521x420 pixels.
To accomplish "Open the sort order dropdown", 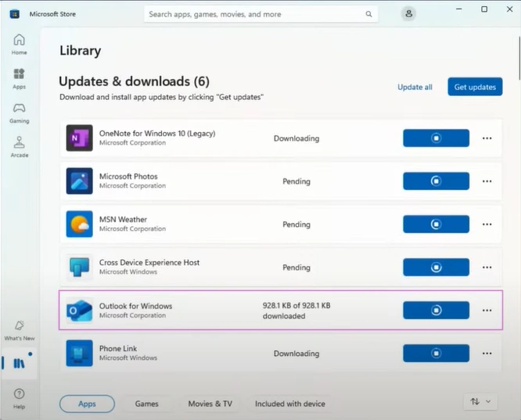I will (x=480, y=401).
